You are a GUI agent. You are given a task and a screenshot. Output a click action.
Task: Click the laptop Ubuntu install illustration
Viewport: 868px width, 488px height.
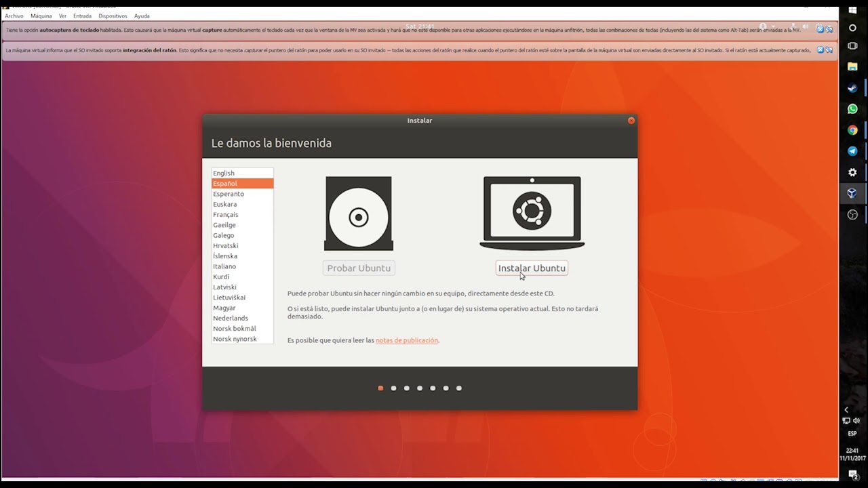[x=532, y=213]
